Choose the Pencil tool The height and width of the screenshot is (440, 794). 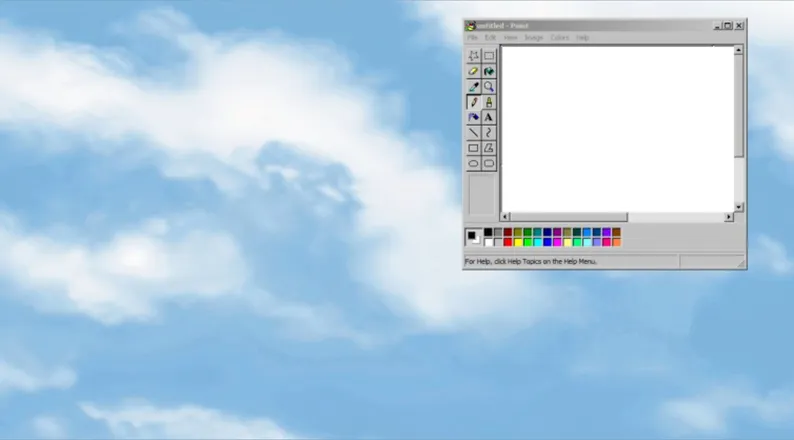[473, 102]
